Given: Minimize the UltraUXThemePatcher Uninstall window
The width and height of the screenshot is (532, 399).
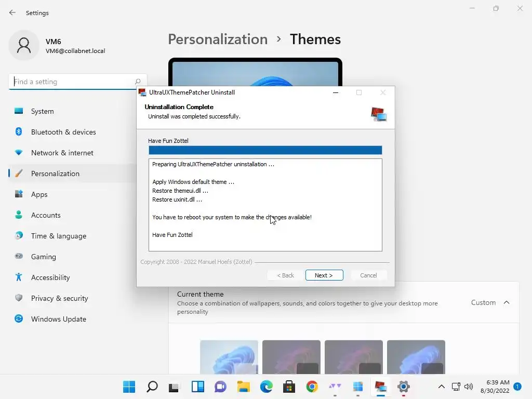Looking at the screenshot, I should click(x=336, y=92).
